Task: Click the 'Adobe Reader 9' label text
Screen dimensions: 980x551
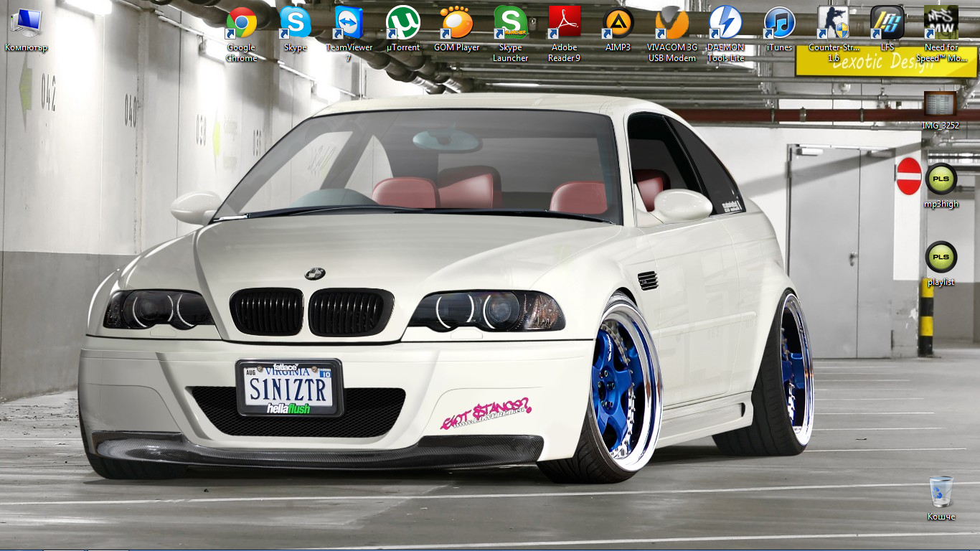Action: (565, 53)
